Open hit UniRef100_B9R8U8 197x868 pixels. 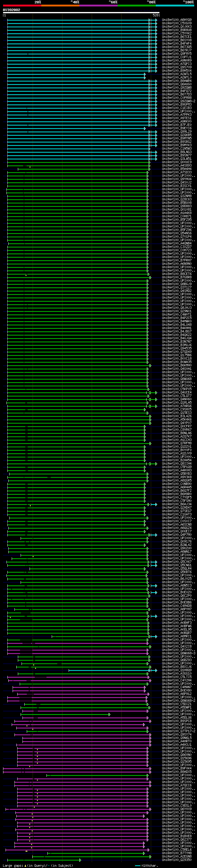pos(177,30)
